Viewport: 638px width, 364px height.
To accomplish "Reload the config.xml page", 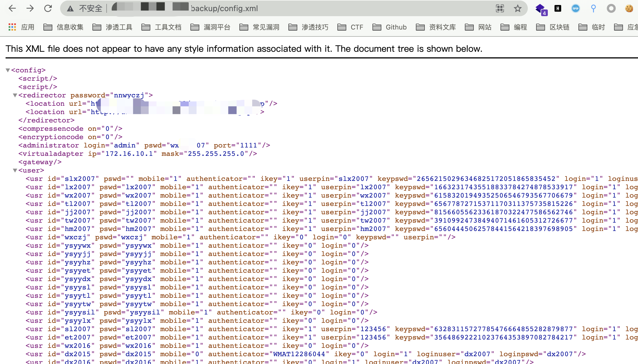I will point(48,8).
